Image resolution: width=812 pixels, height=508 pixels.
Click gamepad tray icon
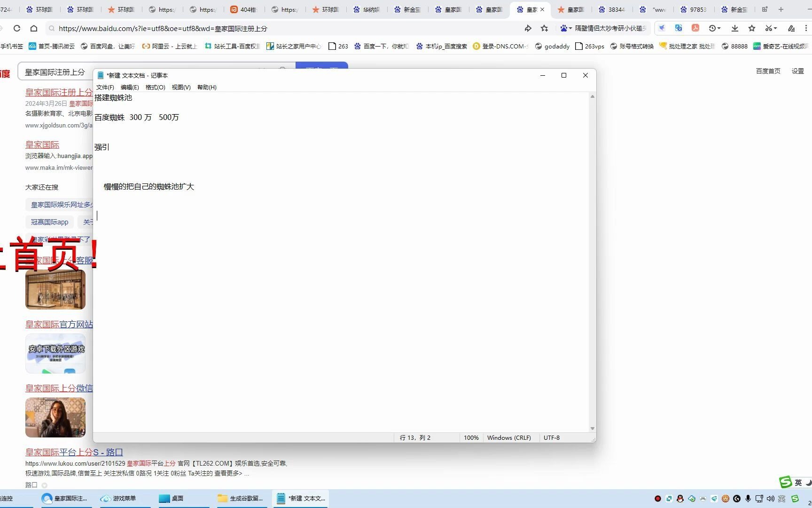point(703,499)
